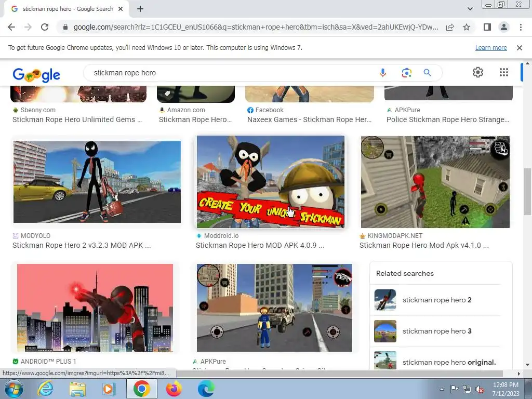Show hidden system tray icons

coord(442,389)
